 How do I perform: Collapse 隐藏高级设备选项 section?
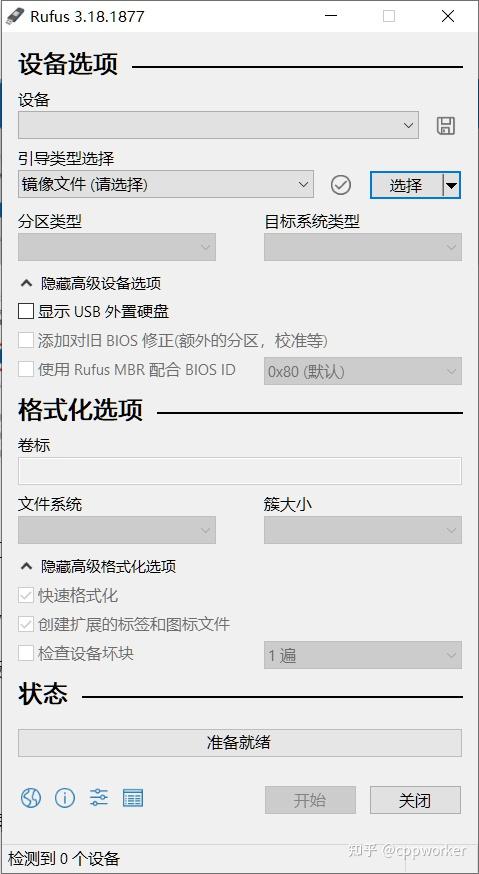pyautogui.click(x=90, y=283)
